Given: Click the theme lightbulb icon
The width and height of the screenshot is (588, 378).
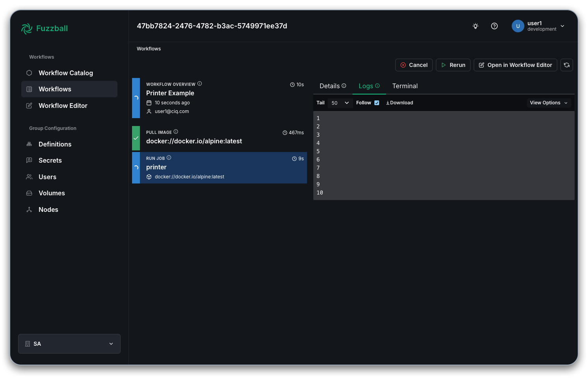Looking at the screenshot, I should [x=475, y=26].
